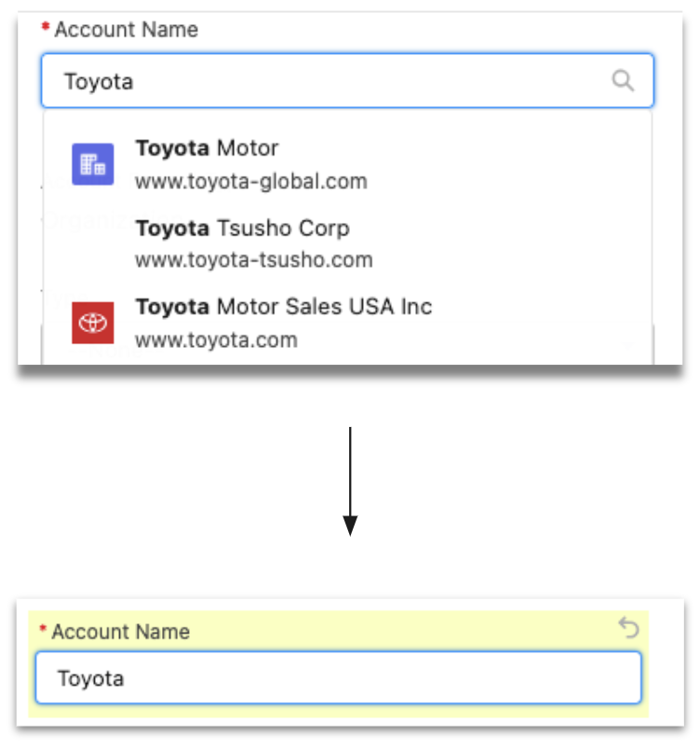Click the www.toyota.com suggestion subtitle

(216, 340)
